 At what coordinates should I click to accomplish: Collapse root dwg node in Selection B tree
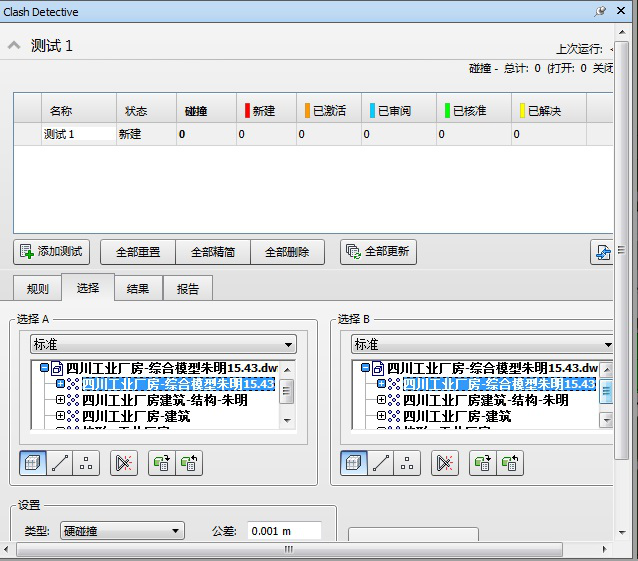[365, 368]
